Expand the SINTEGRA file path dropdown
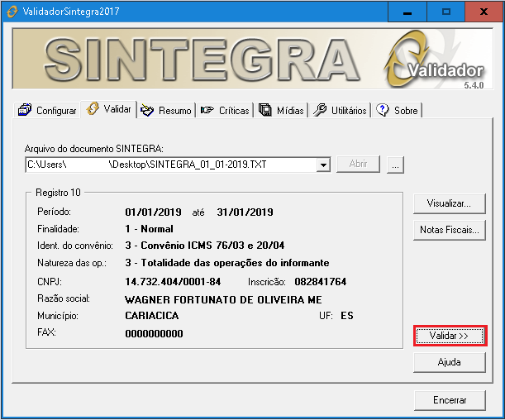 click(x=323, y=165)
